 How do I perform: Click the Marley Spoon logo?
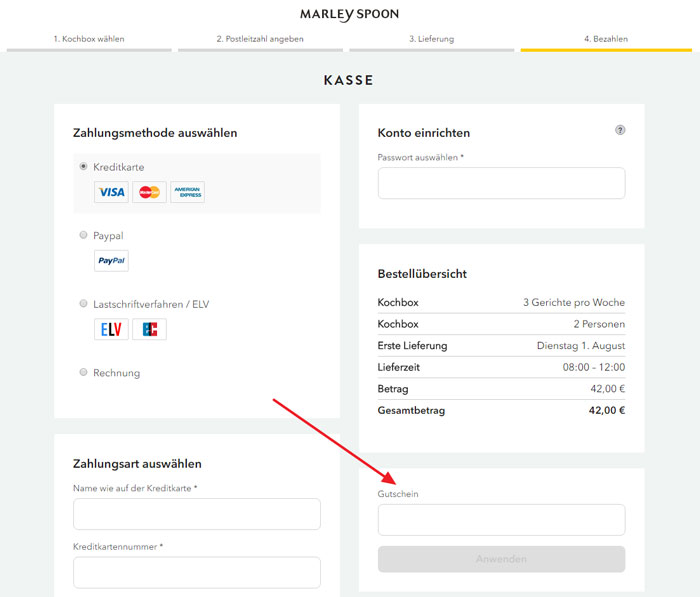coord(349,14)
